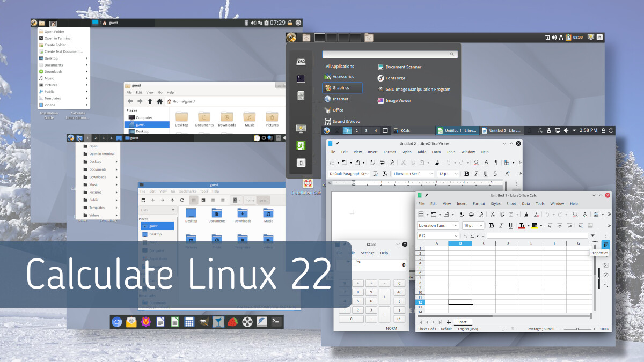Choose Create Folder... in the top-left menu
Image resolution: width=644 pixels, height=362 pixels.
tap(56, 45)
